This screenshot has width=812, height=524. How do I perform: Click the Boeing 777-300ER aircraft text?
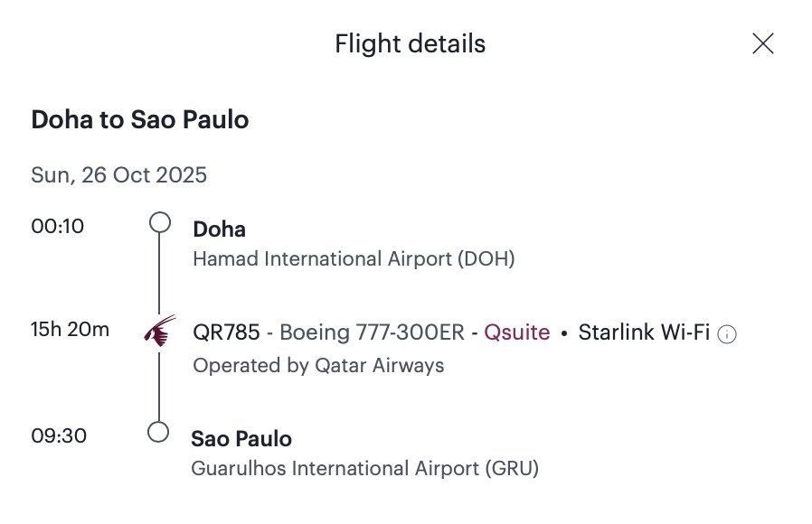[x=372, y=332]
